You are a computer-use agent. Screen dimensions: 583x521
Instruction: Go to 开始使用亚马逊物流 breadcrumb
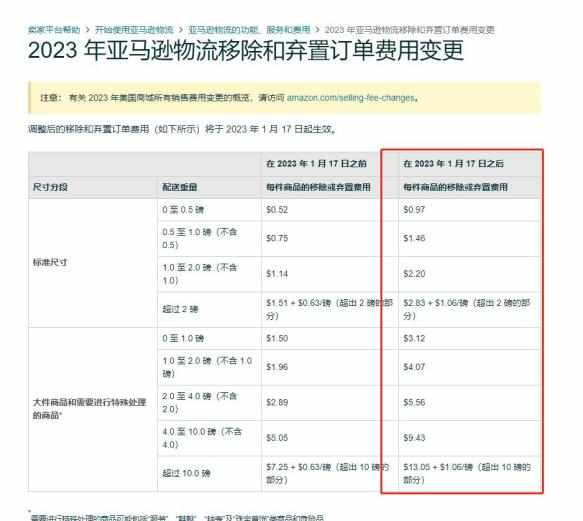tap(134, 29)
